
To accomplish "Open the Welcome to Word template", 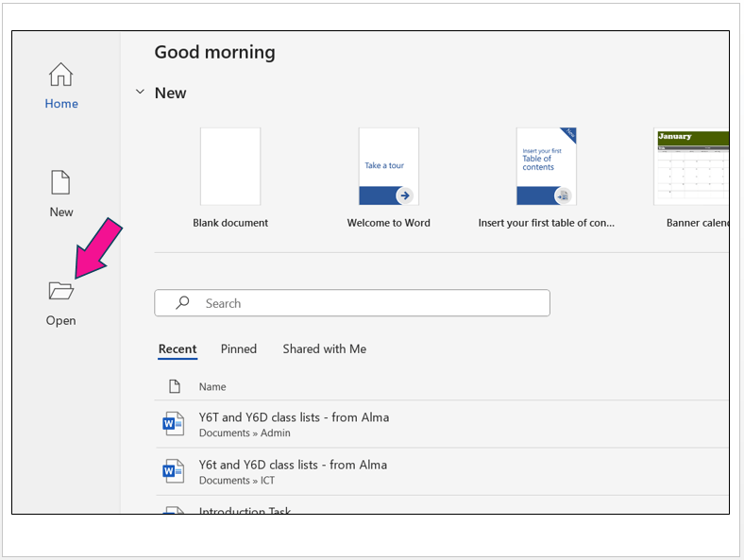I will (388, 166).
